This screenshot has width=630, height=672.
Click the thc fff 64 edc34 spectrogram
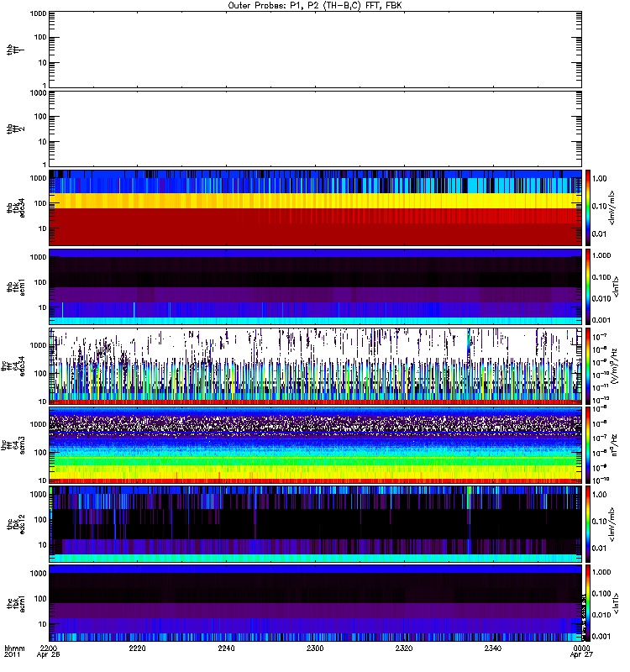pyautogui.click(x=316, y=366)
